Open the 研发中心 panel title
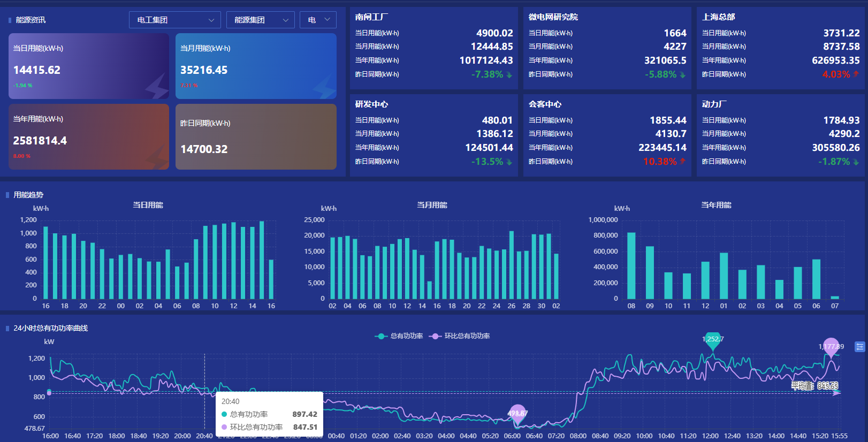Image resolution: width=868 pixels, height=442 pixels. click(x=371, y=104)
